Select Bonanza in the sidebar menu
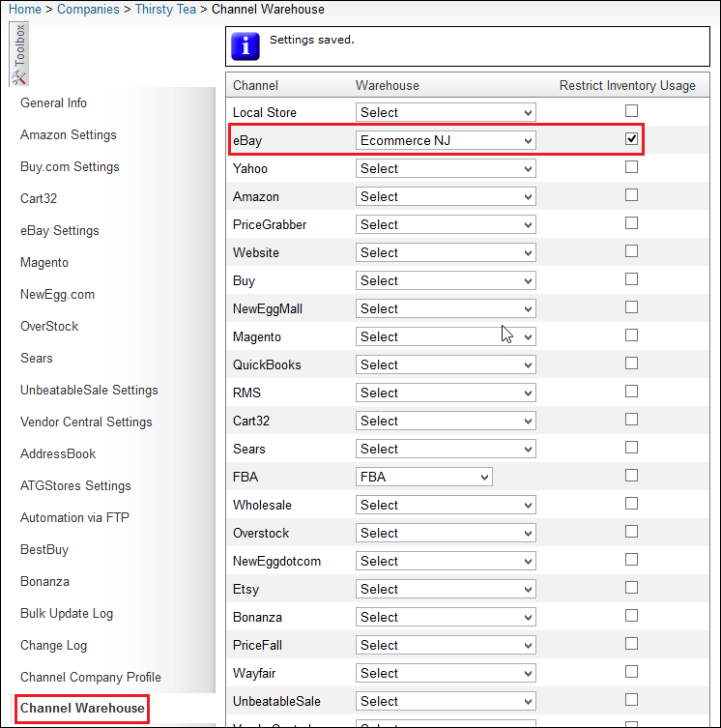 pyautogui.click(x=44, y=581)
